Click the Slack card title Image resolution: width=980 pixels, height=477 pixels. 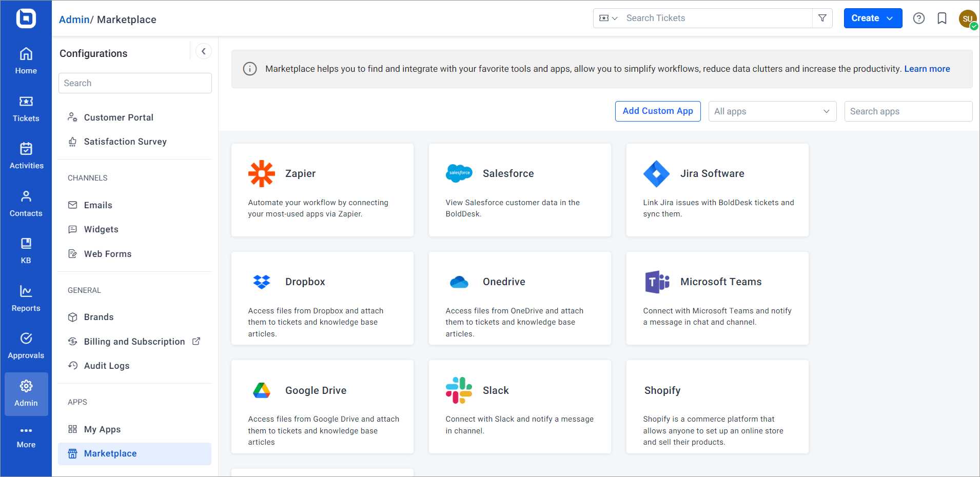(496, 390)
